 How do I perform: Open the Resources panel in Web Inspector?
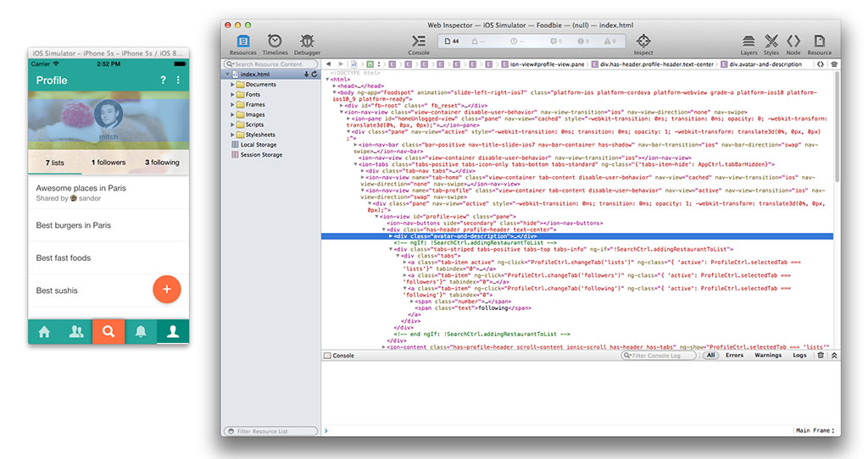click(242, 44)
